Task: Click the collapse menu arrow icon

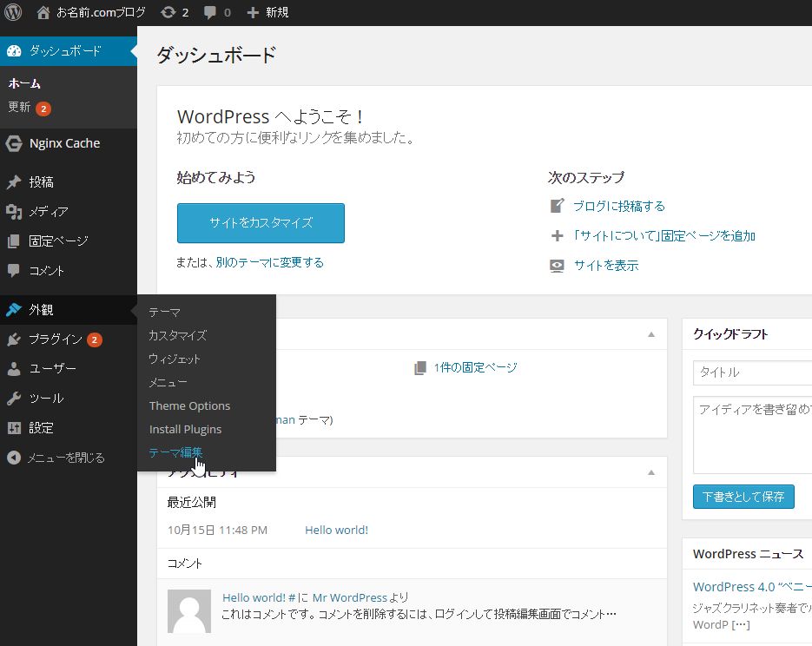Action: [x=14, y=458]
